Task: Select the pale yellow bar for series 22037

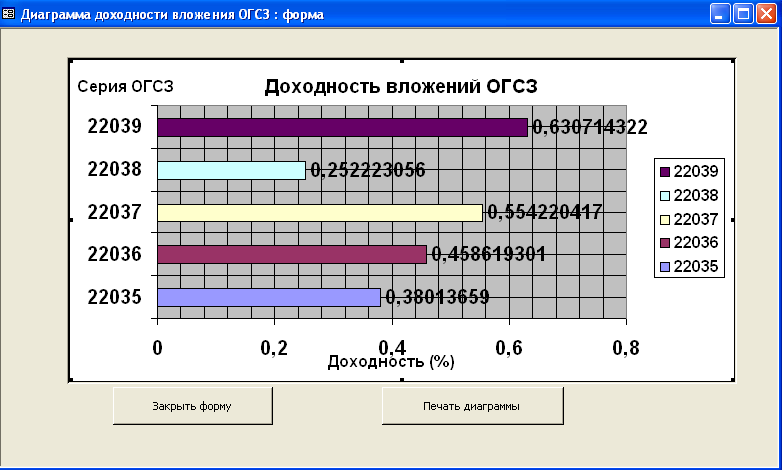Action: tap(320, 212)
